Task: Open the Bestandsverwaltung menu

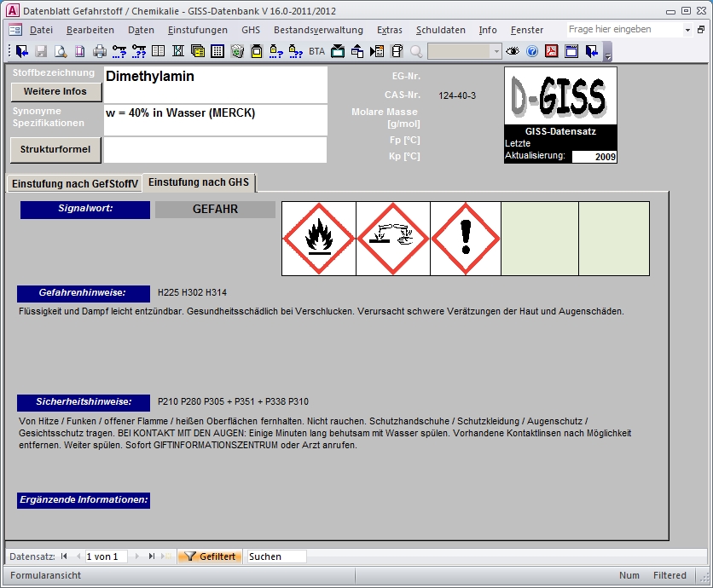Action: (318, 30)
